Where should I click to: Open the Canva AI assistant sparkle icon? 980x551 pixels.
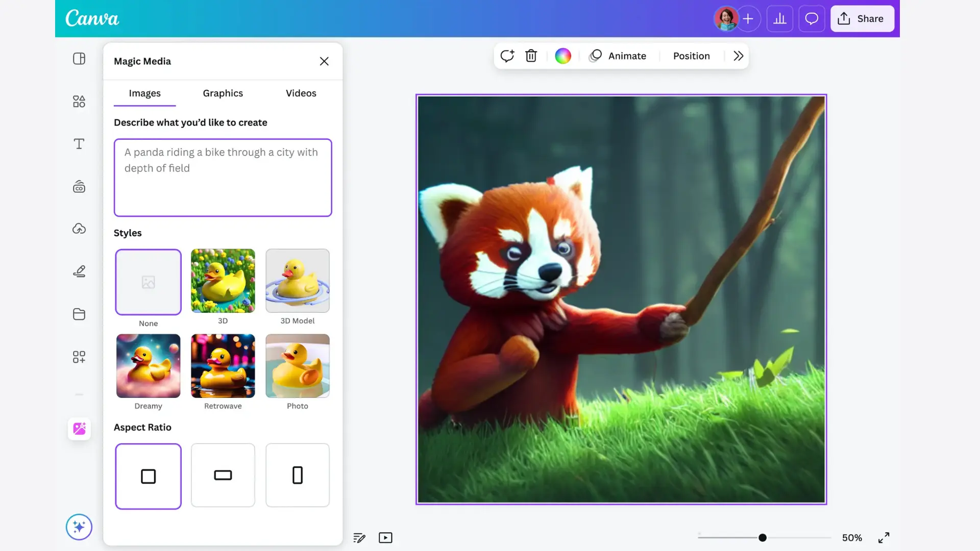pos(79,527)
